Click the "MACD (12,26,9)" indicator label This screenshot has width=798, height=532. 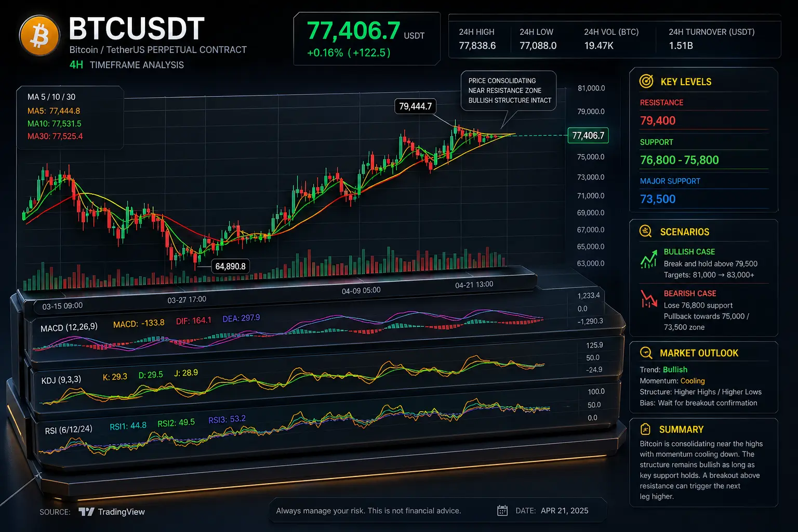tap(69, 327)
